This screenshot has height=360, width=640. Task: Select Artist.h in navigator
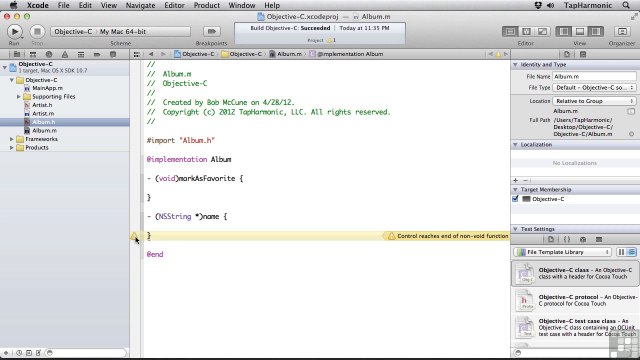tap(42, 105)
